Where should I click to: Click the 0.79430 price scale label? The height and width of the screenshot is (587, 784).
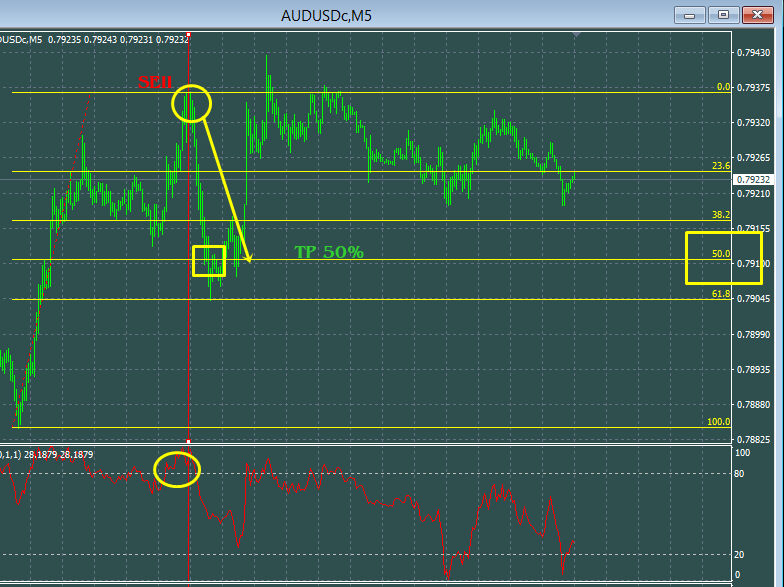click(x=754, y=52)
